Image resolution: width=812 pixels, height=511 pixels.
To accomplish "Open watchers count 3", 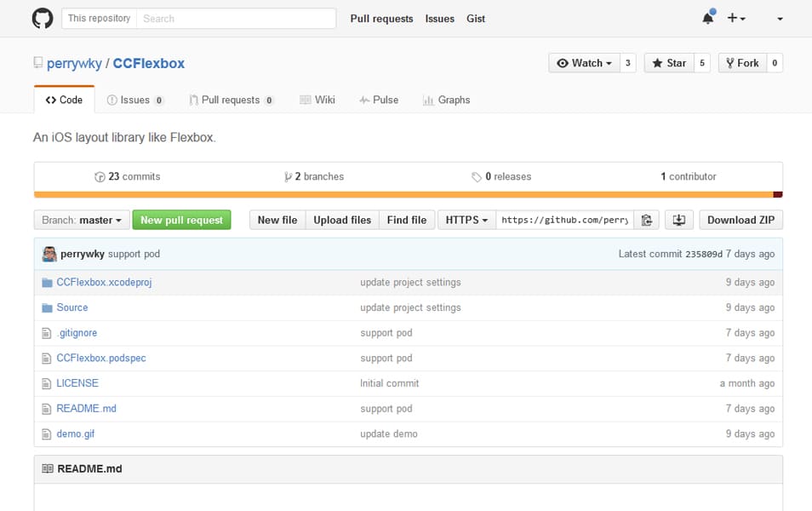I will 627,63.
